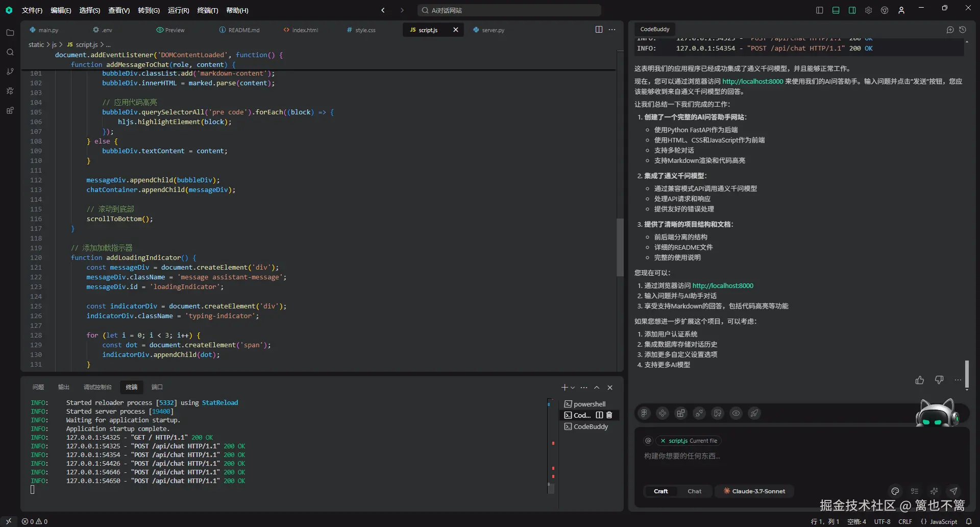Open the Explorer folder icon in activity bar

point(10,33)
